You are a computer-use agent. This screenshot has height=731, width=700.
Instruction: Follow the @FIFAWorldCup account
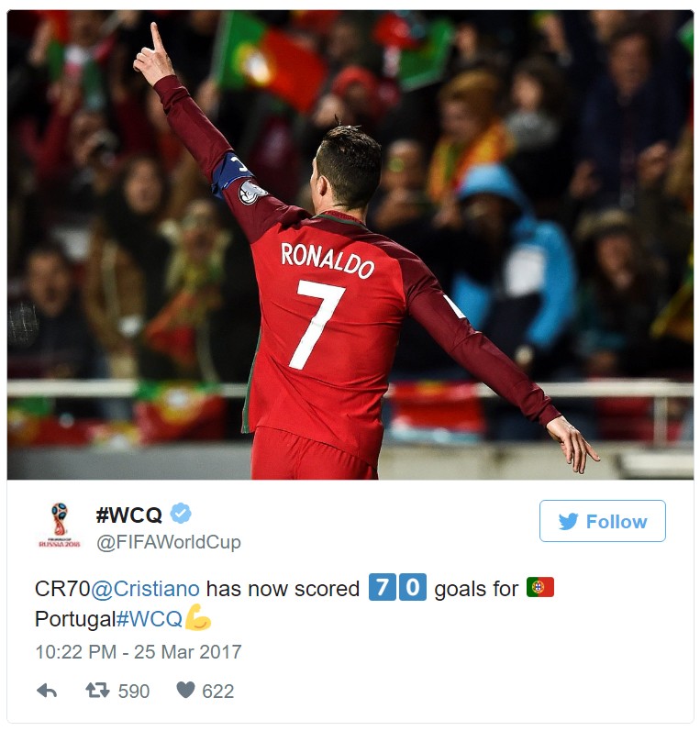click(x=603, y=521)
